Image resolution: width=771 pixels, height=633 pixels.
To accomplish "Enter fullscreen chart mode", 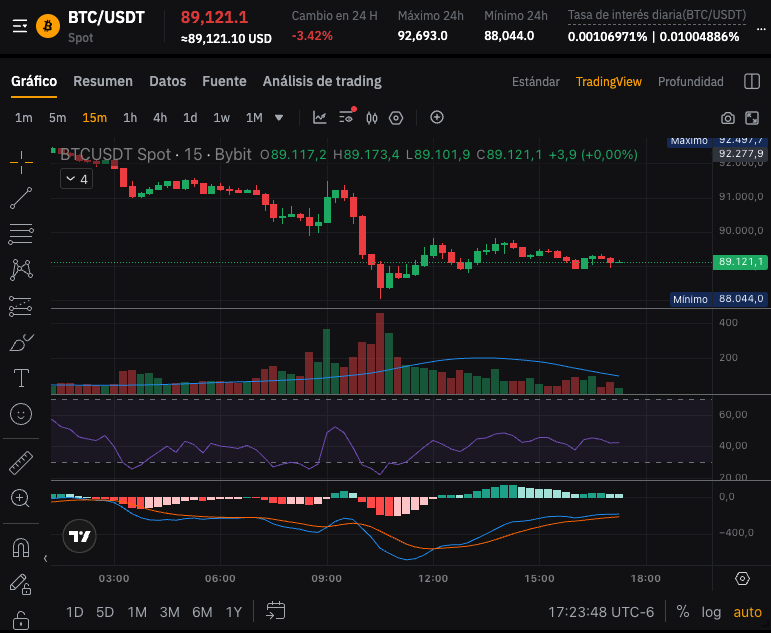I will (752, 118).
